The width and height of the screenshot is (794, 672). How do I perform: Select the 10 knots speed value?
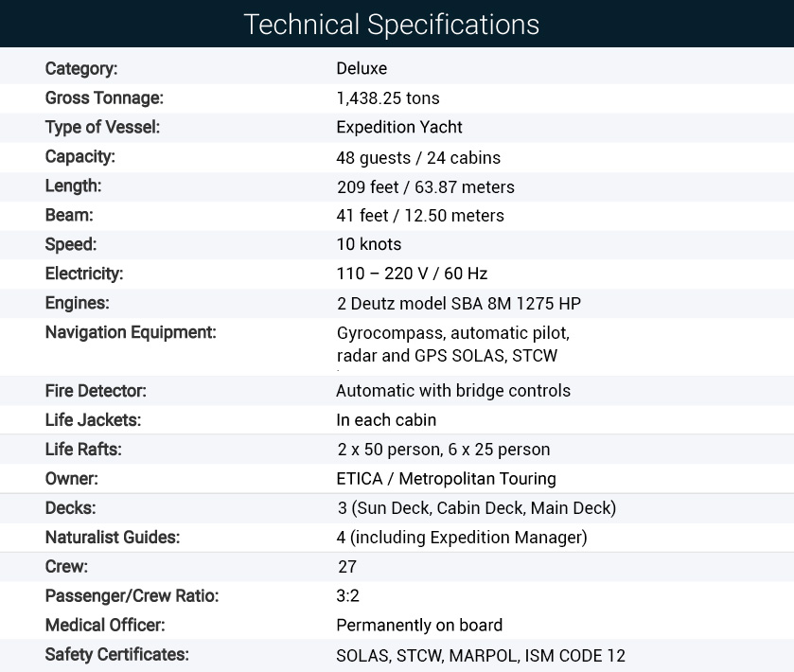369,244
